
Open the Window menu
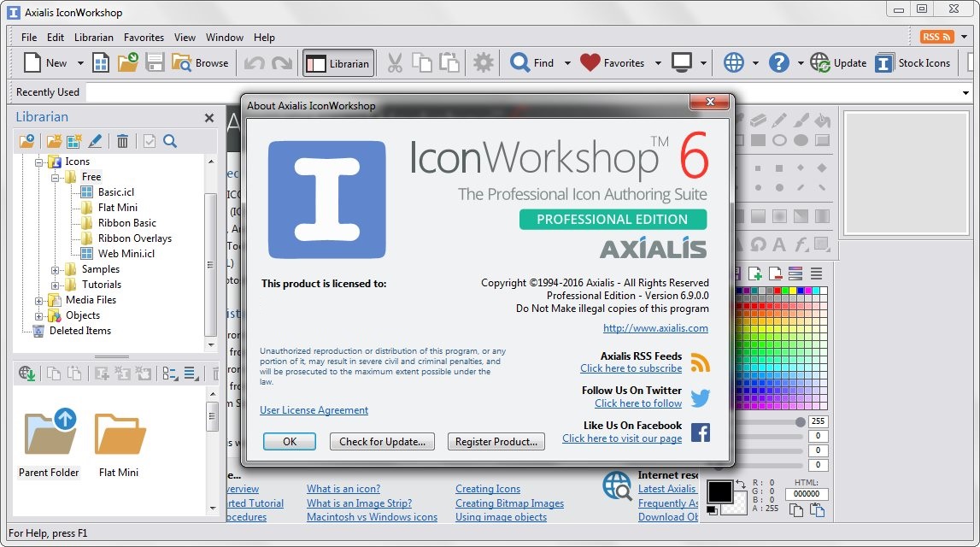pos(225,38)
